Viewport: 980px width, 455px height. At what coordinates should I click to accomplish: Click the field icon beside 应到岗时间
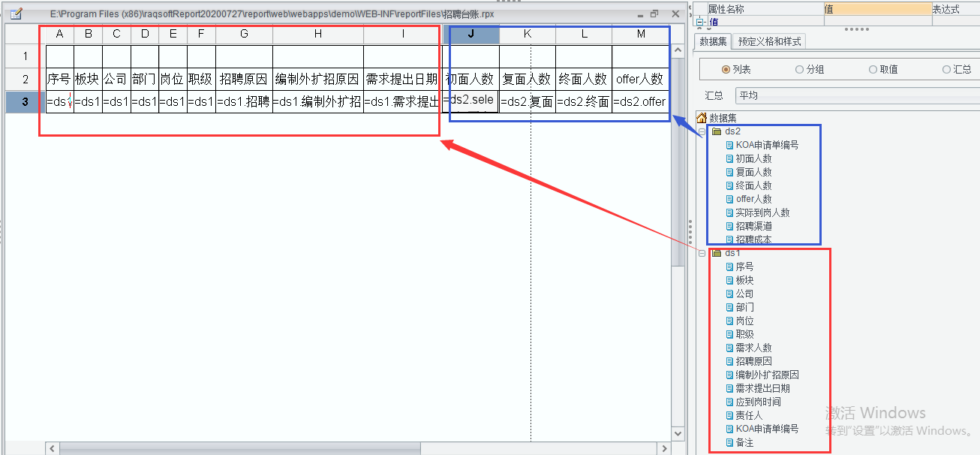(x=729, y=402)
